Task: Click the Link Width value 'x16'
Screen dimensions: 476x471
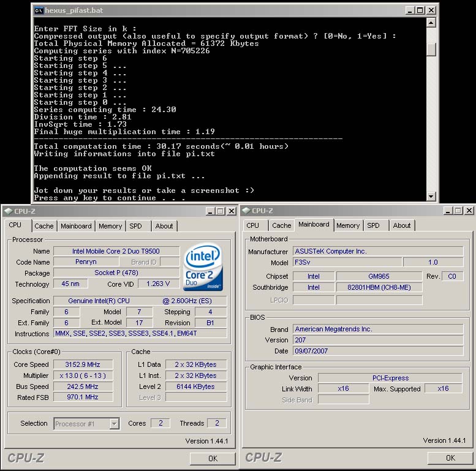Action: click(343, 388)
